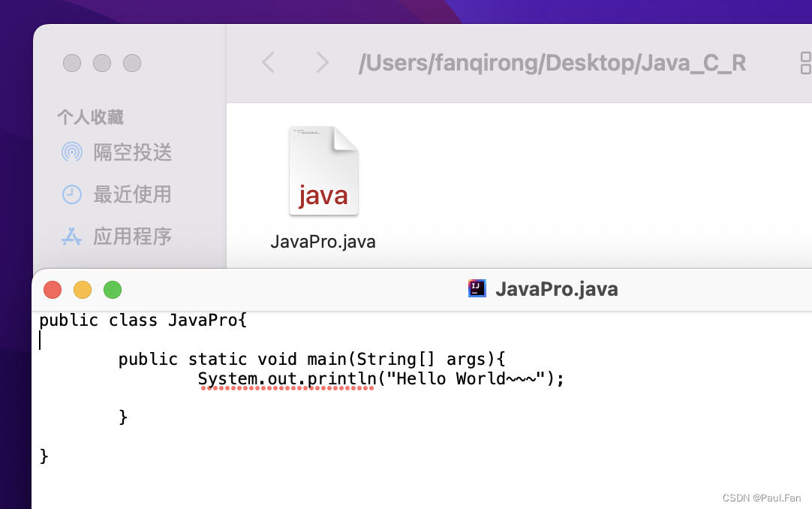Select the JavaPro.java file icon
Viewport: 812px width, 509px height.
tap(323, 171)
